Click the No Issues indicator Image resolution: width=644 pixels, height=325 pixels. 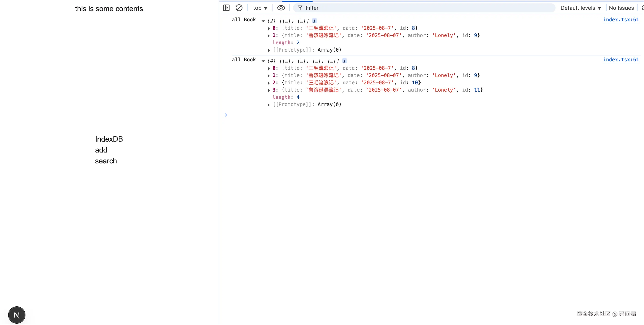[621, 8]
